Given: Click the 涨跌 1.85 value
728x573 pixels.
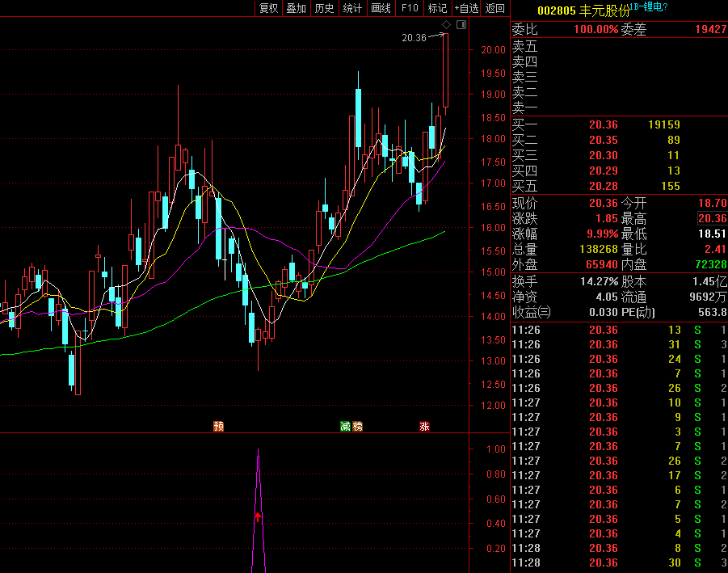Looking at the screenshot, I should click(x=607, y=219).
